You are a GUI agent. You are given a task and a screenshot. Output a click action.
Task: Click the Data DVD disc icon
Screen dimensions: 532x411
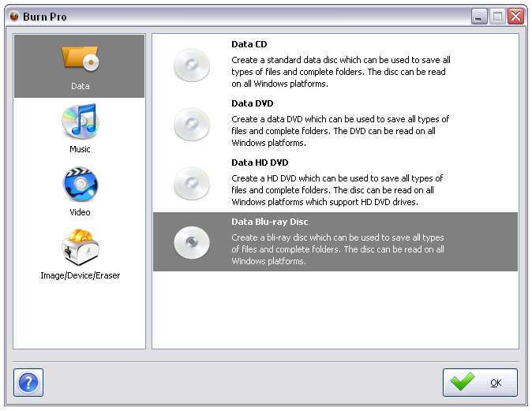coord(192,125)
